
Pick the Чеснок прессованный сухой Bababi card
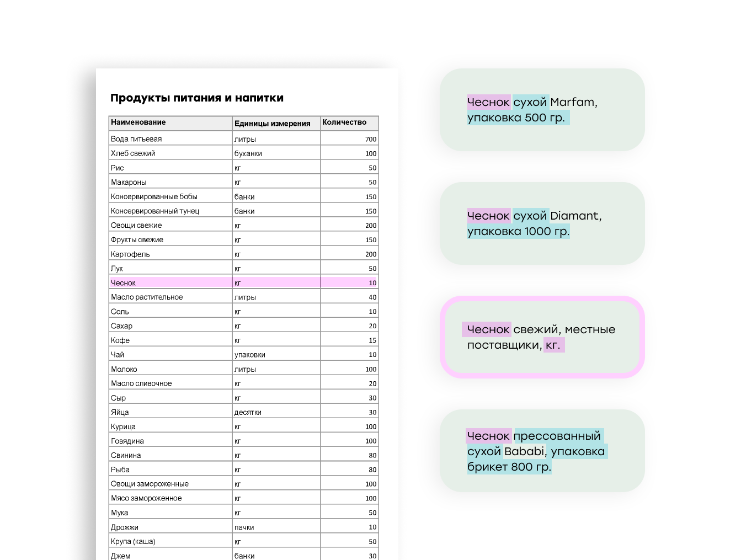542,451
